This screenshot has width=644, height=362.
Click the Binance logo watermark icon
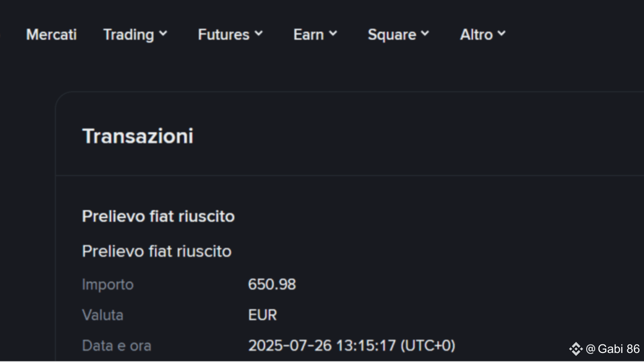[576, 349]
